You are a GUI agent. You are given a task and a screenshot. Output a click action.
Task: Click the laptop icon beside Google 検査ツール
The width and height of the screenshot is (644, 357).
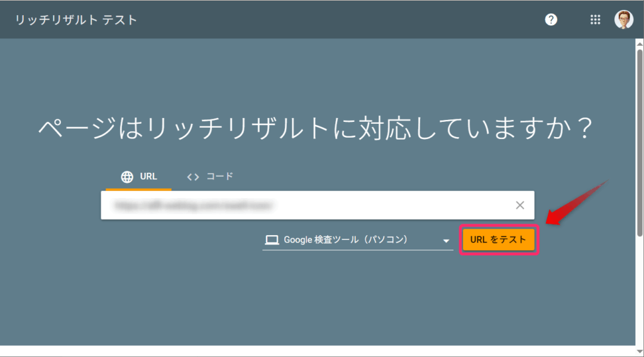(272, 239)
